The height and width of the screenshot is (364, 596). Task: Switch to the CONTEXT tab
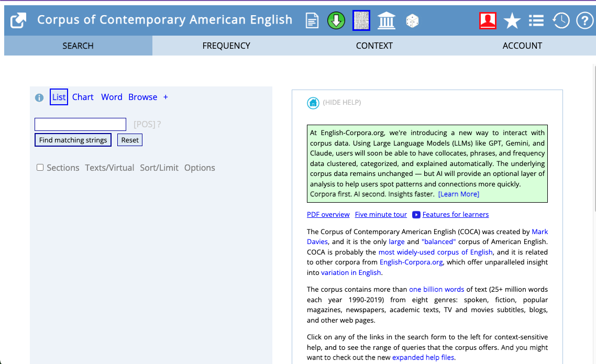(x=374, y=46)
